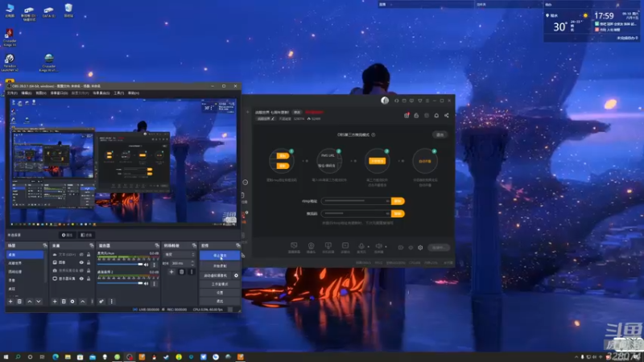Open Microsoft Edge from the taskbar
644x362 pixels.
(56, 357)
